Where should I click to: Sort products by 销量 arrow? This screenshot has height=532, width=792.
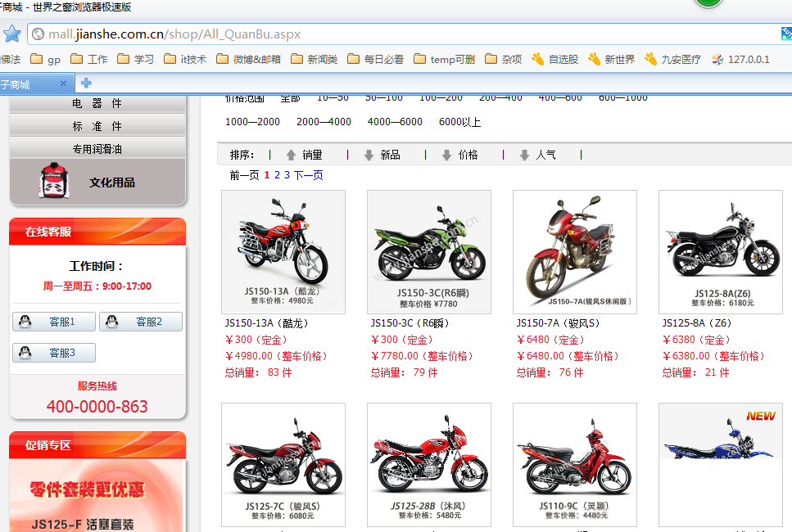(291, 155)
